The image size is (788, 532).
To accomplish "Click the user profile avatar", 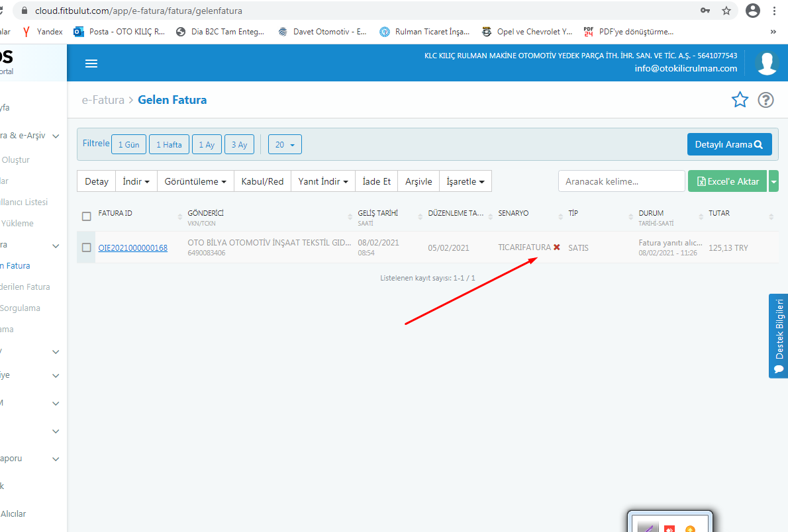I will 767,63.
